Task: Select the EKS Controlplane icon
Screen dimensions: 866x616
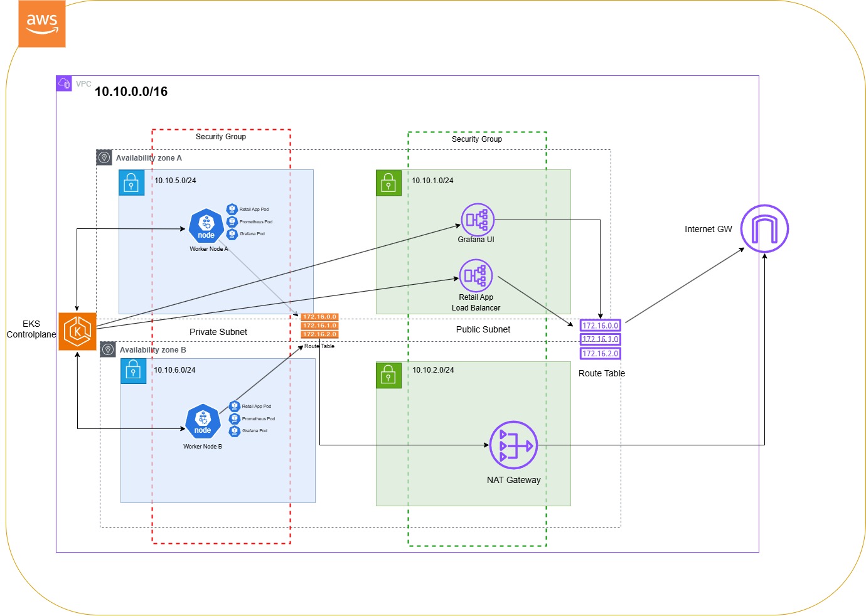Action: pyautogui.click(x=77, y=331)
